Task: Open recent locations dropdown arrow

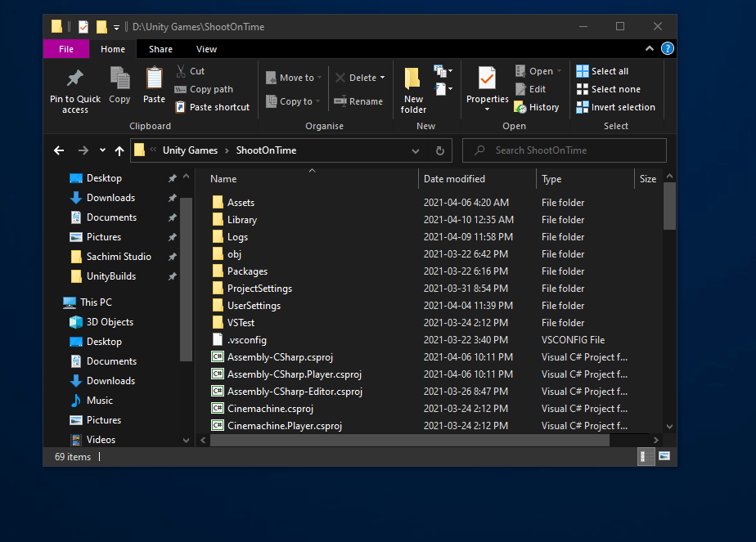Action: point(102,150)
